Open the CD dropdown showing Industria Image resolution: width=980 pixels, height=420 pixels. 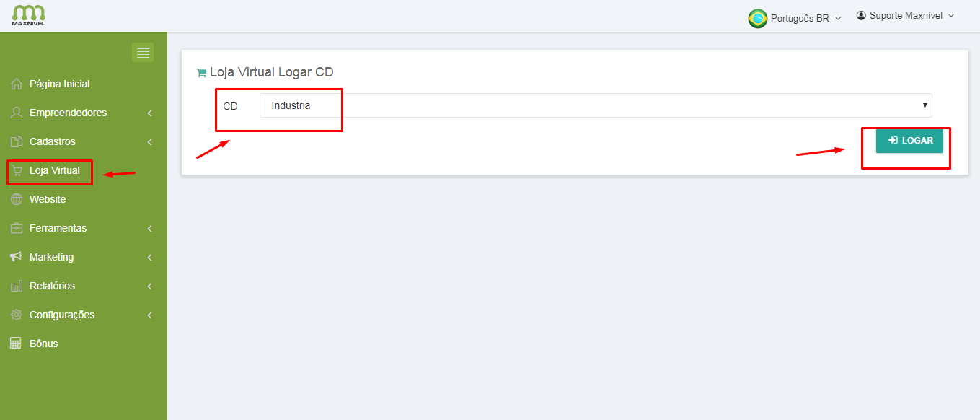coord(596,105)
